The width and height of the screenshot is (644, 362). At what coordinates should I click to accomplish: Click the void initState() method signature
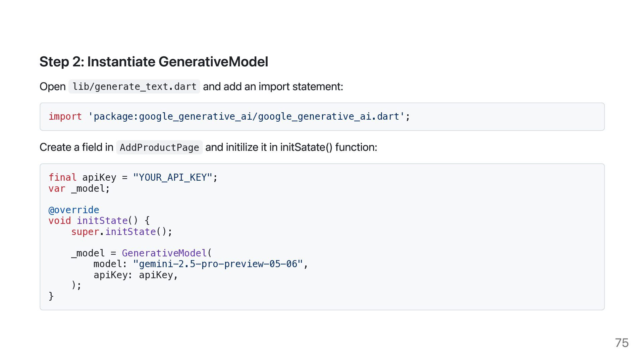99,221
